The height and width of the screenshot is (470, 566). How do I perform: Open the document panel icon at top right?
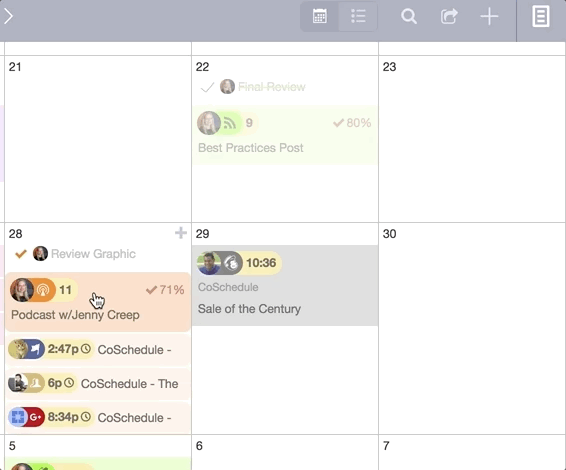[x=541, y=17]
